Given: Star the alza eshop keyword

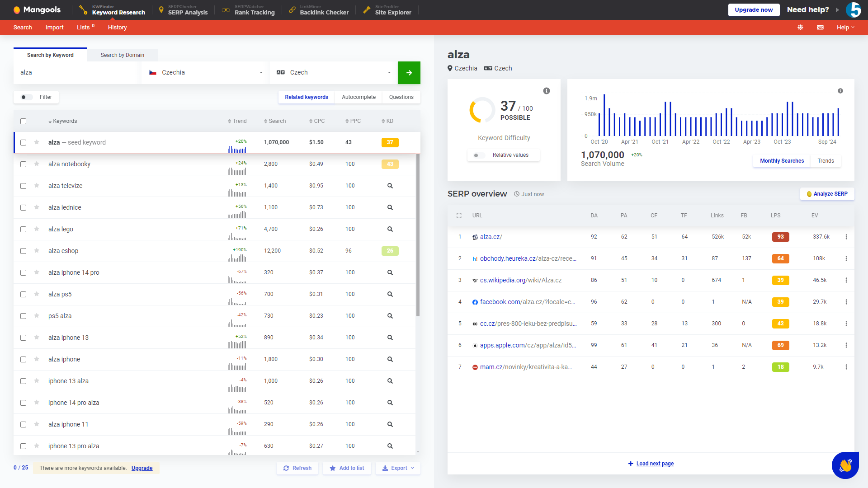Looking at the screenshot, I should 37,250.
